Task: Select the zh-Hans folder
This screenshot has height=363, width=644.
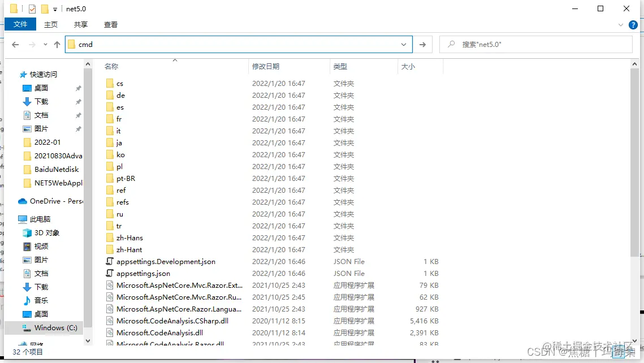Action: pos(129,237)
